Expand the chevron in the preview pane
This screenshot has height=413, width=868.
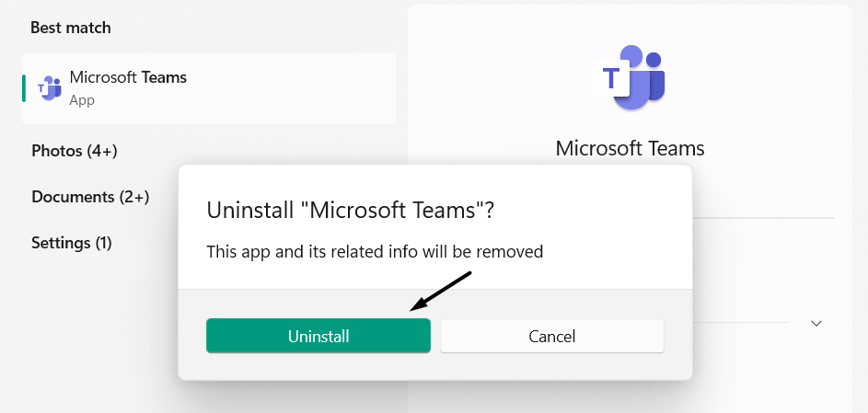click(x=816, y=323)
